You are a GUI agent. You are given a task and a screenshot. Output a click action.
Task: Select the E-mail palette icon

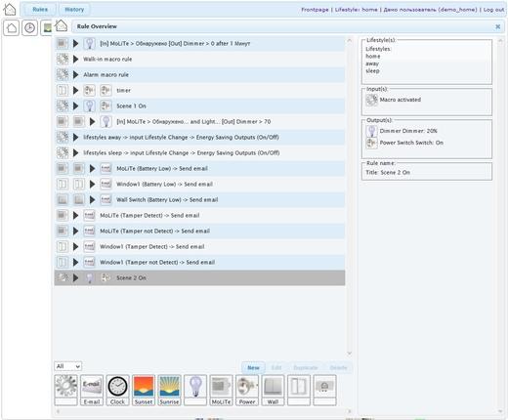tap(92, 386)
